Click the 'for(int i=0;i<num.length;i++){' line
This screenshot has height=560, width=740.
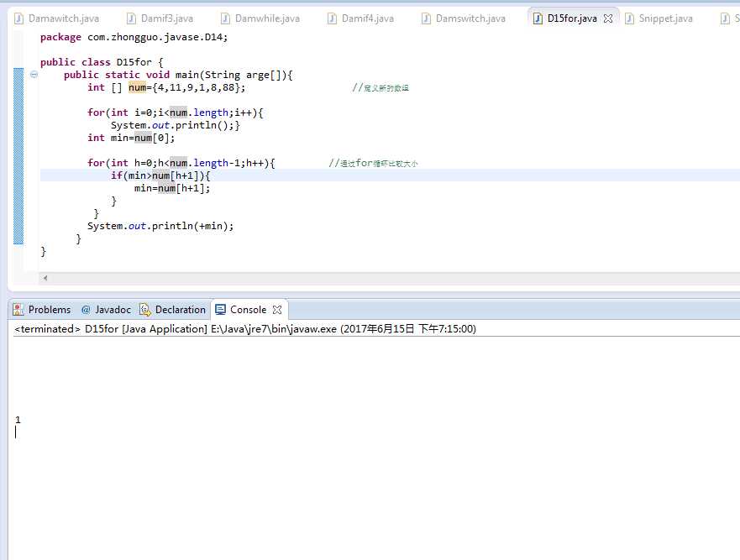click(x=175, y=113)
